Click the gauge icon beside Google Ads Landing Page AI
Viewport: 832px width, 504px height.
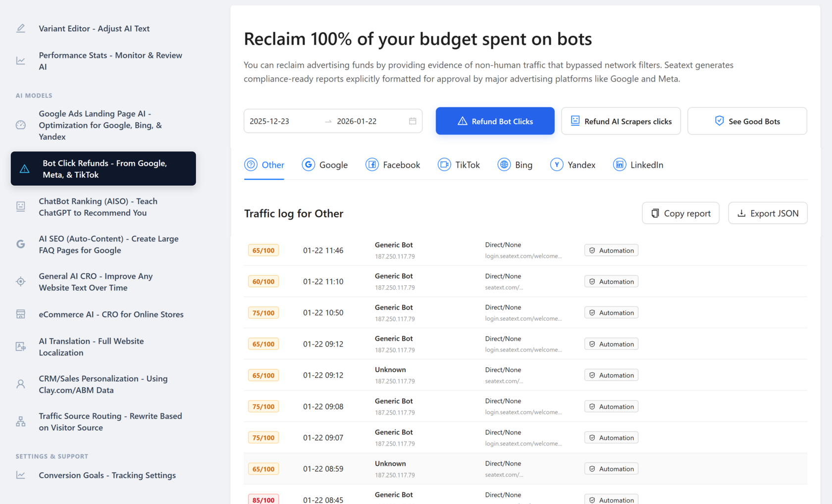(x=21, y=125)
